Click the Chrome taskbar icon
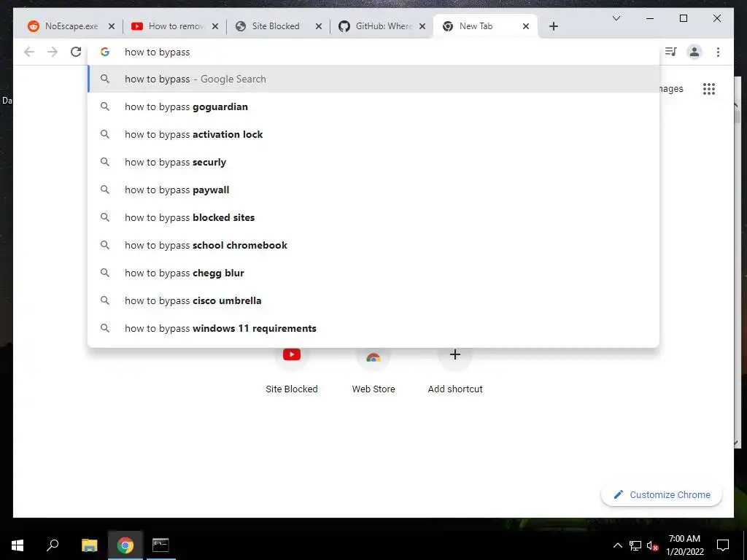747x560 pixels. [x=125, y=545]
